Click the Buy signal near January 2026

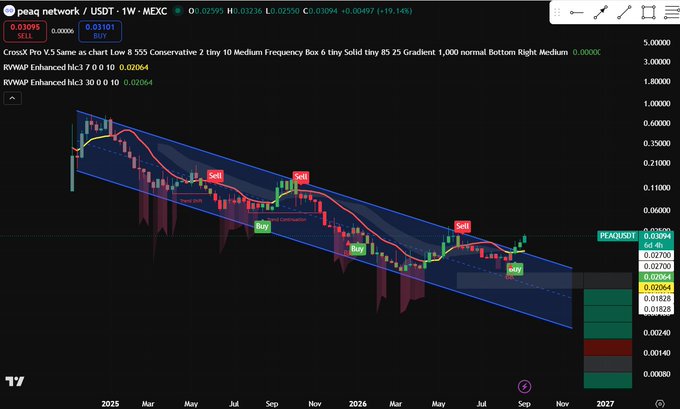tap(357, 249)
